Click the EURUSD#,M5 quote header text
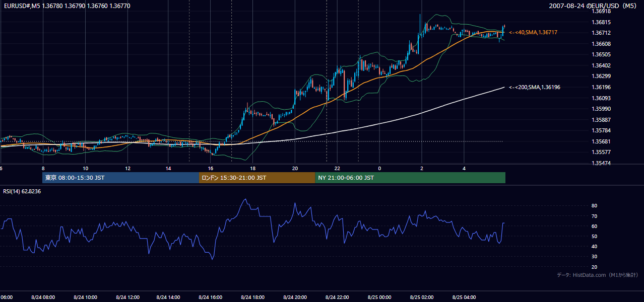 (x=66, y=6)
